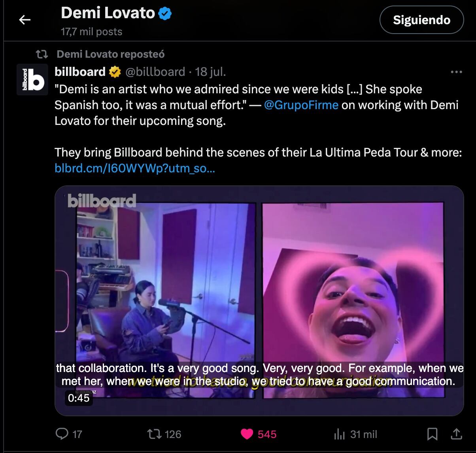Image resolution: width=476 pixels, height=453 pixels.
Task: Open the blbrd.cm article link
Action: click(x=135, y=168)
